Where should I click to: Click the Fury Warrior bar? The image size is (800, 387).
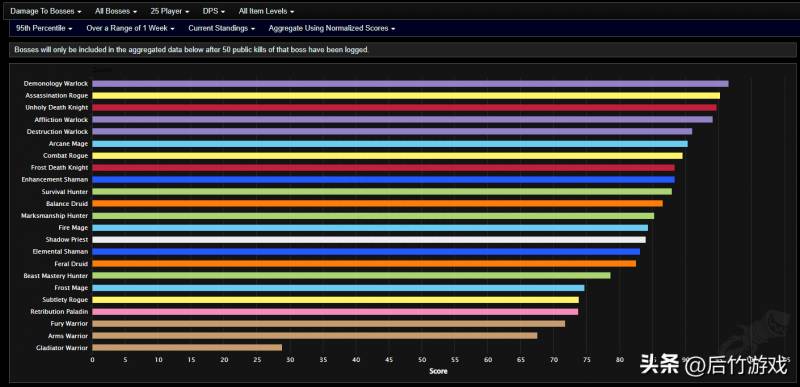click(x=329, y=324)
